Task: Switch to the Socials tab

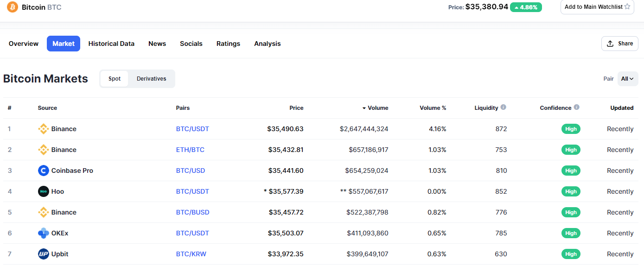Action: (191, 44)
